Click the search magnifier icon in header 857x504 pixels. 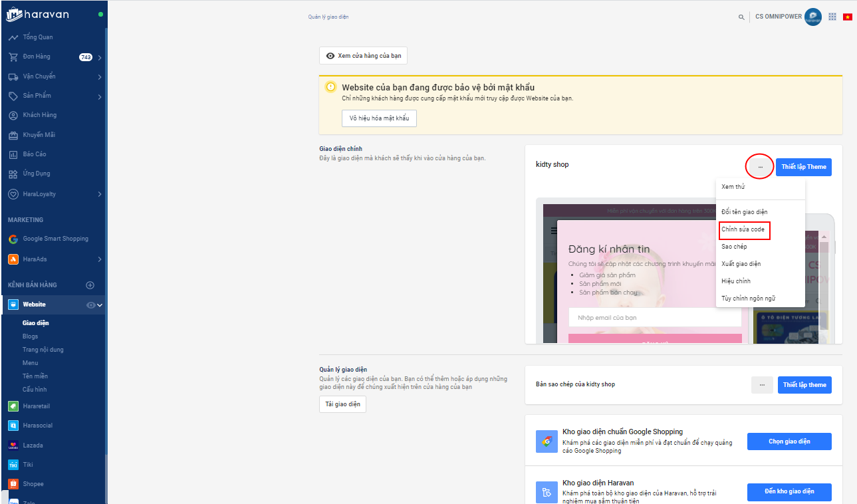point(741,17)
